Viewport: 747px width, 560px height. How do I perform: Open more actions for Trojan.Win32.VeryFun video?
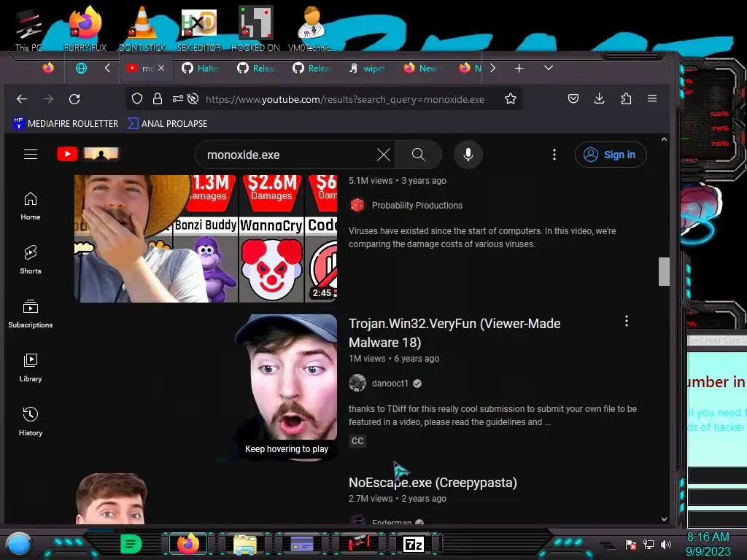627,321
